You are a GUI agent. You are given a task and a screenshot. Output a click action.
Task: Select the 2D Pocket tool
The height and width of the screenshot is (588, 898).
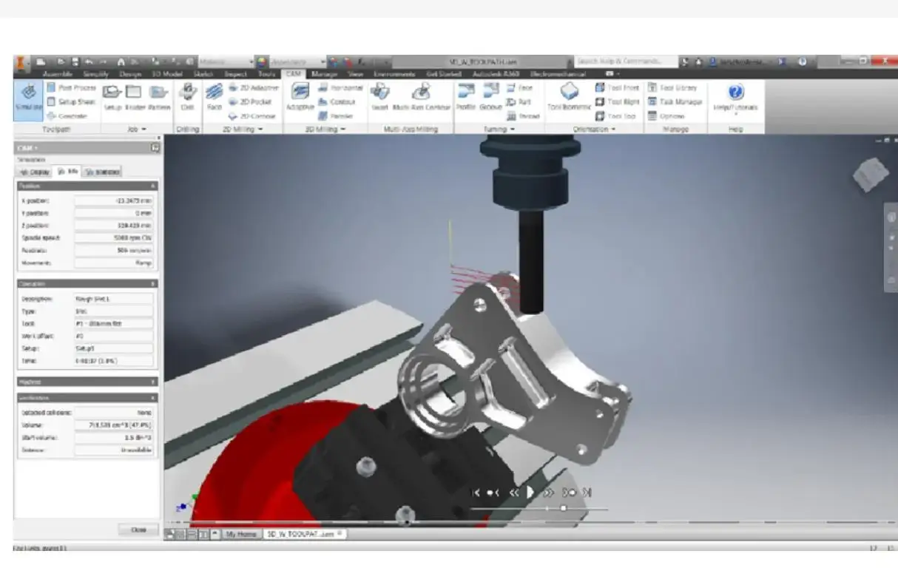click(250, 102)
